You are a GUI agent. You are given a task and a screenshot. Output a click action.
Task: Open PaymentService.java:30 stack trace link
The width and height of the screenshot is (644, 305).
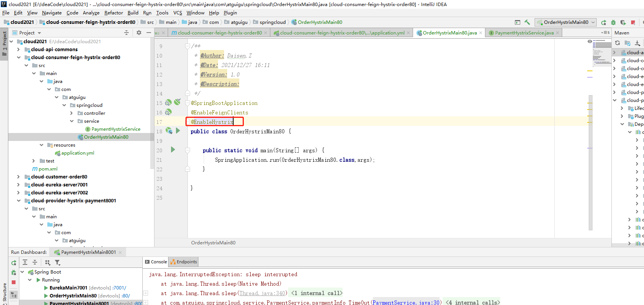click(406, 302)
